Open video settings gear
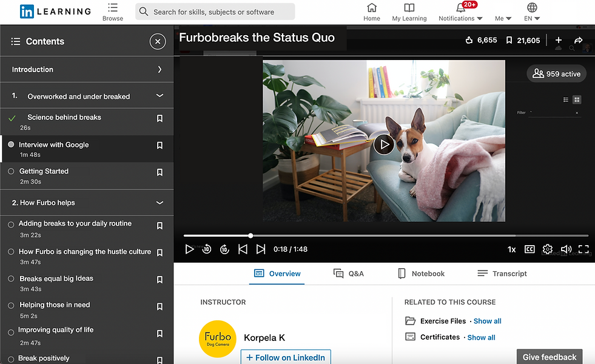The image size is (595, 364). (x=548, y=249)
